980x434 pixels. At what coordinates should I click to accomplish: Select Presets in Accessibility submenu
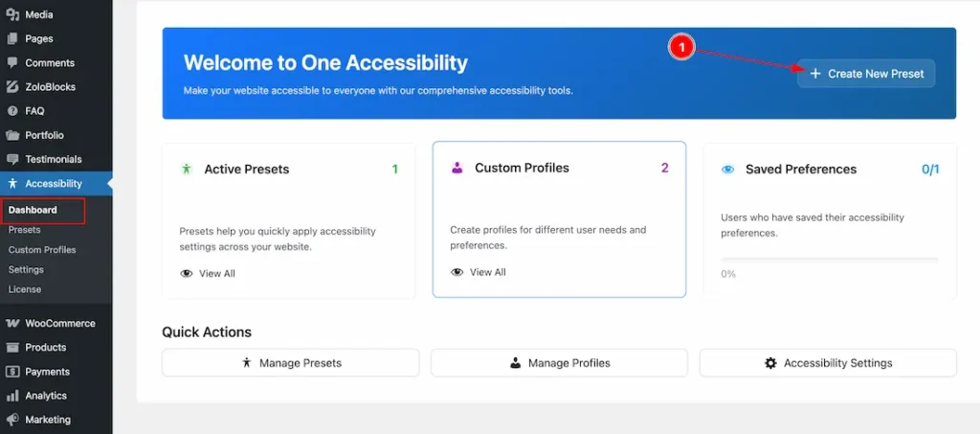point(25,230)
